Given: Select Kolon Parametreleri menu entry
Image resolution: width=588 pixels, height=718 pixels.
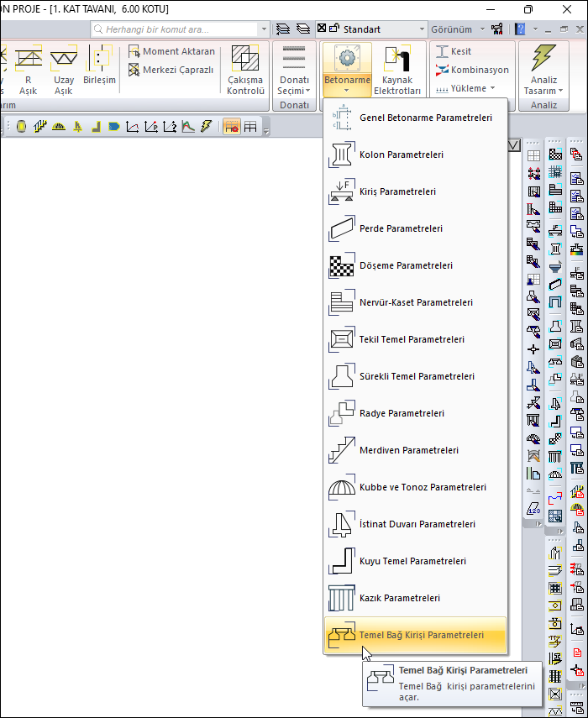Looking at the screenshot, I should (x=415, y=155).
